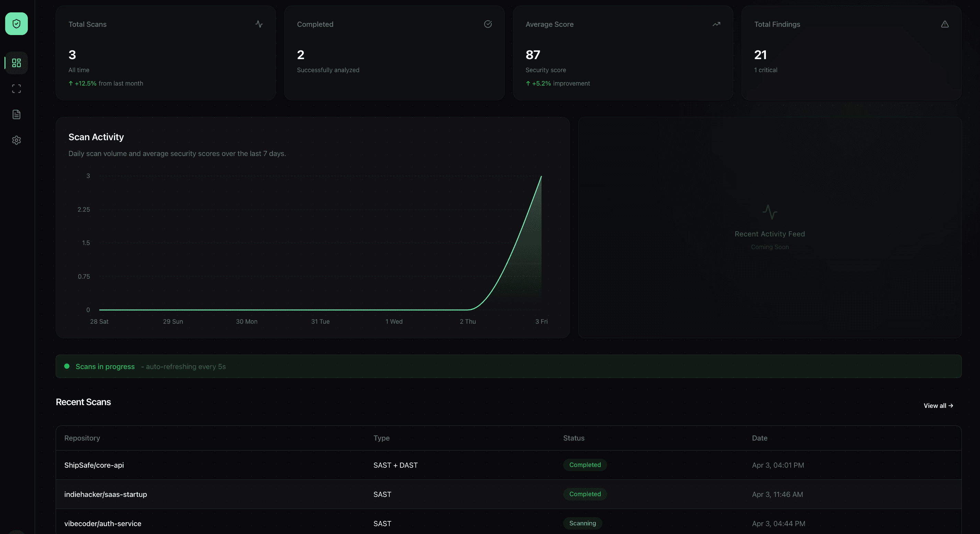Click the Completed badge on indiehacker/saas-startup
The width and height of the screenshot is (980, 534).
tap(585, 494)
